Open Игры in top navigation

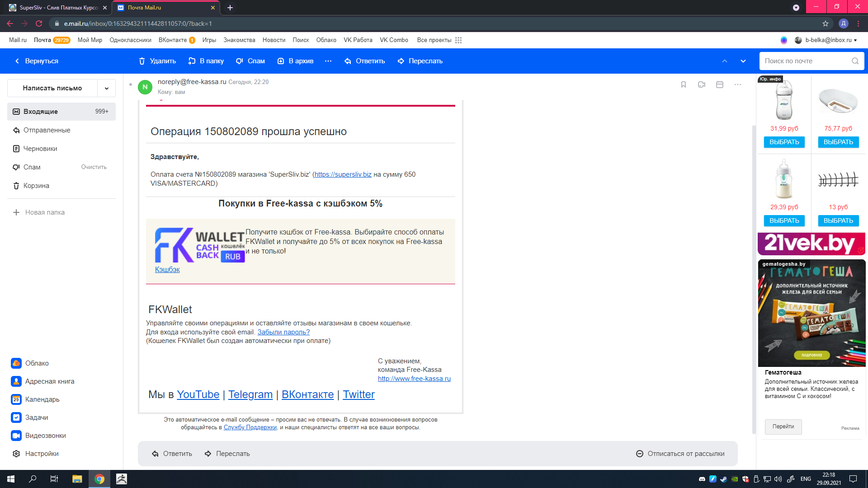click(x=209, y=40)
